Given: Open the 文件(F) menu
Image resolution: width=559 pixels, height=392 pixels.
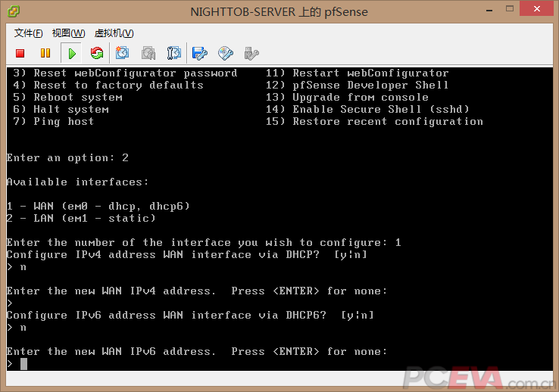Looking at the screenshot, I should [x=28, y=33].
